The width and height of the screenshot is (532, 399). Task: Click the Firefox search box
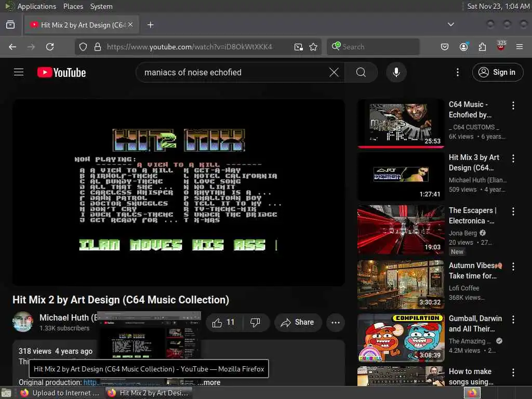point(373,47)
